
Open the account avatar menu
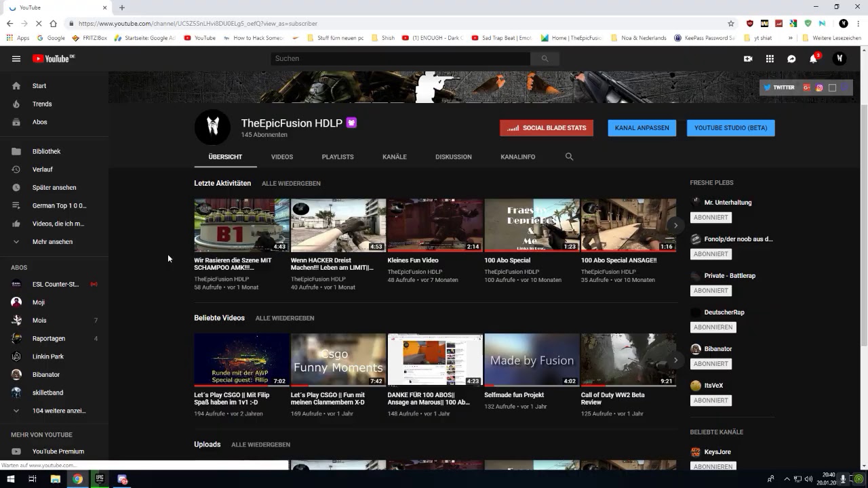click(840, 59)
